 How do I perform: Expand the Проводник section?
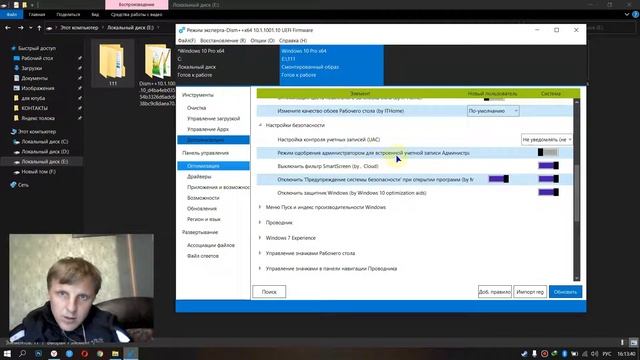(260, 222)
